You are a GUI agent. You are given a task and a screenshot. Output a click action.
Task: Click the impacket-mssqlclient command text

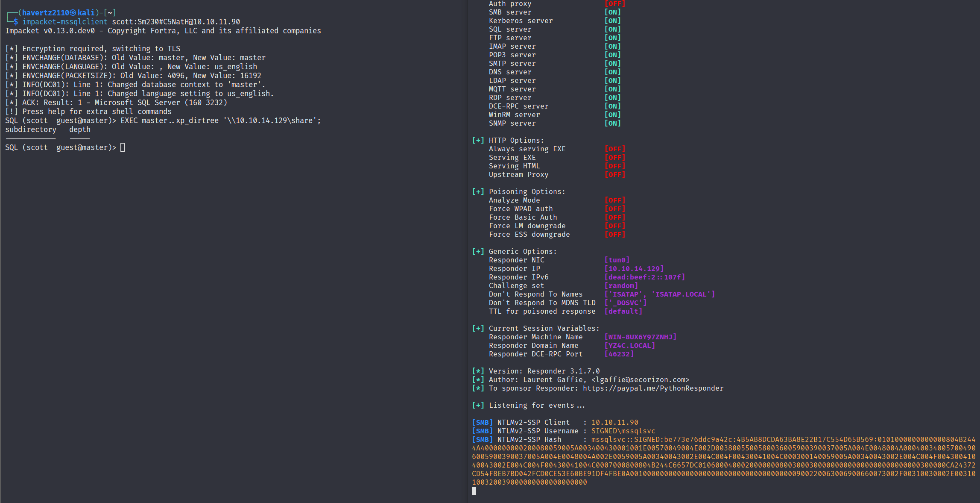[x=65, y=22]
